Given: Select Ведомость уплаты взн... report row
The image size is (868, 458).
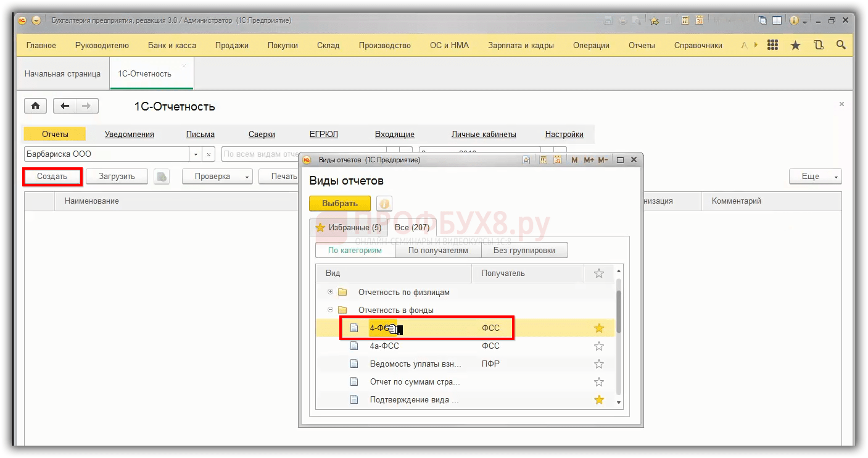Looking at the screenshot, I should [x=465, y=364].
